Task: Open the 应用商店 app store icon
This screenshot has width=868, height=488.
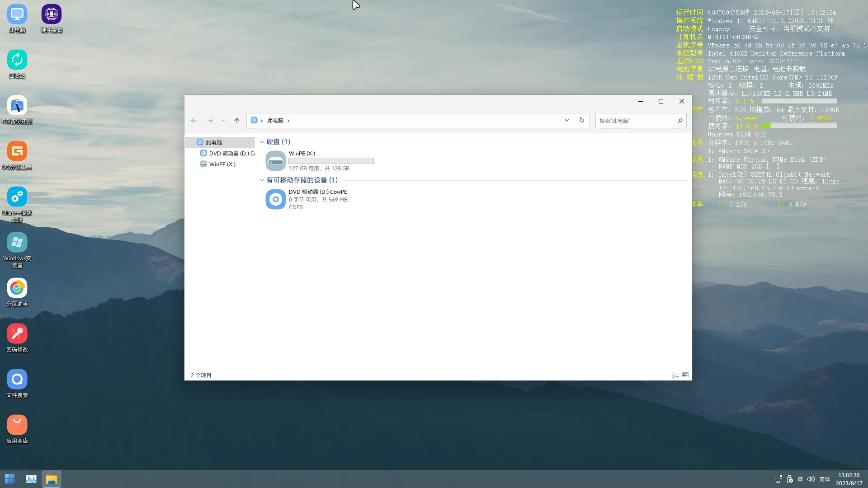Action: pos(17,425)
